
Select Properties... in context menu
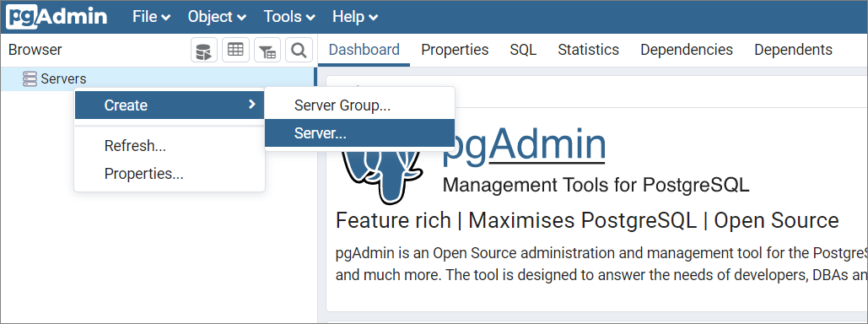tap(170, 174)
